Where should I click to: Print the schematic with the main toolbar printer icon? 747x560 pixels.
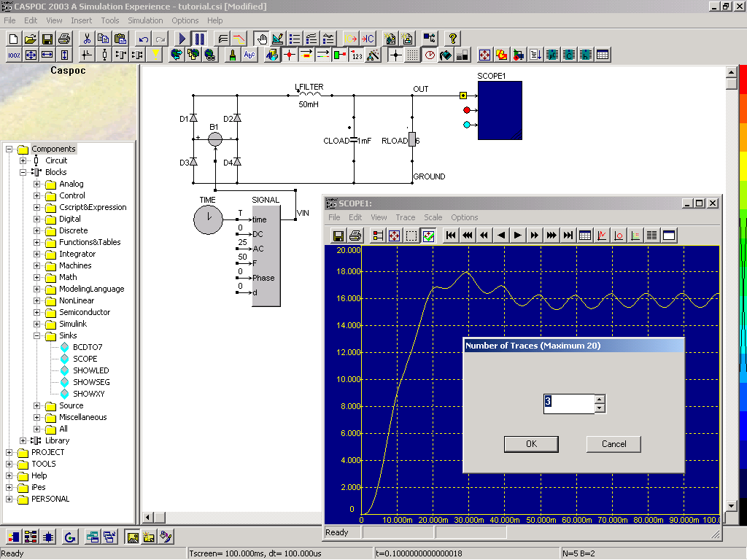point(64,39)
